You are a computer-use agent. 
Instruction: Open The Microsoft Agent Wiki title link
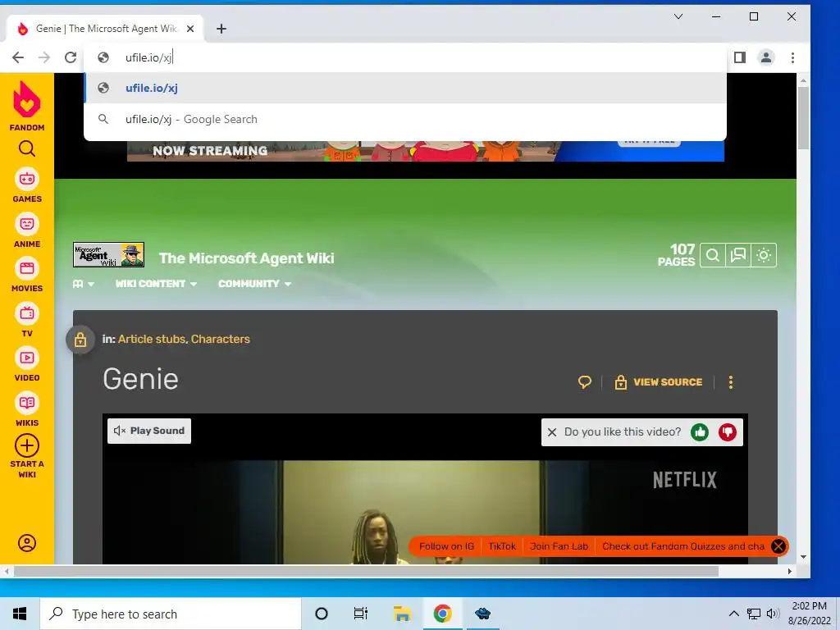246,258
